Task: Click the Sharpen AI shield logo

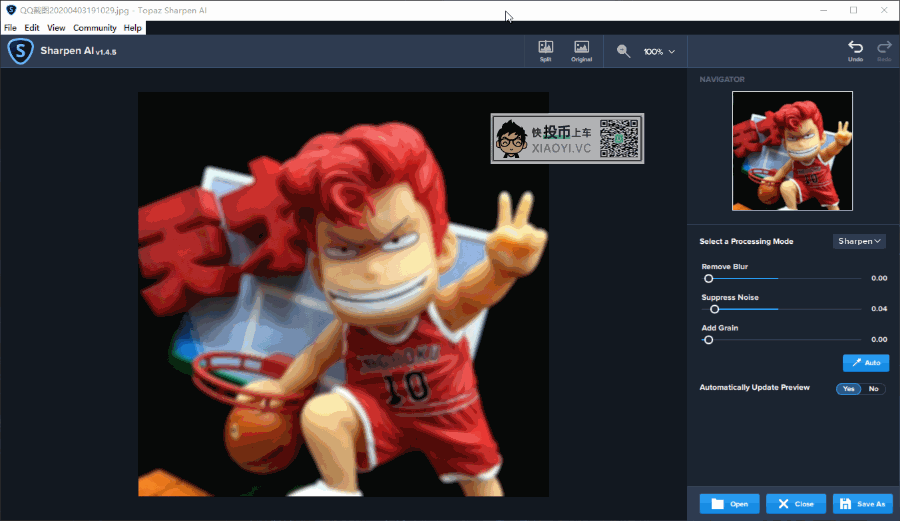Action: [x=20, y=51]
